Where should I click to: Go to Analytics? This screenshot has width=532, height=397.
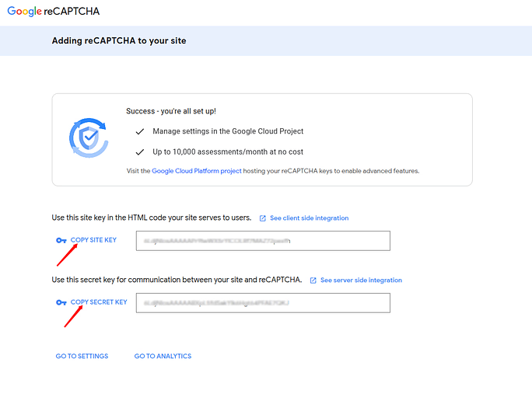pos(163,356)
